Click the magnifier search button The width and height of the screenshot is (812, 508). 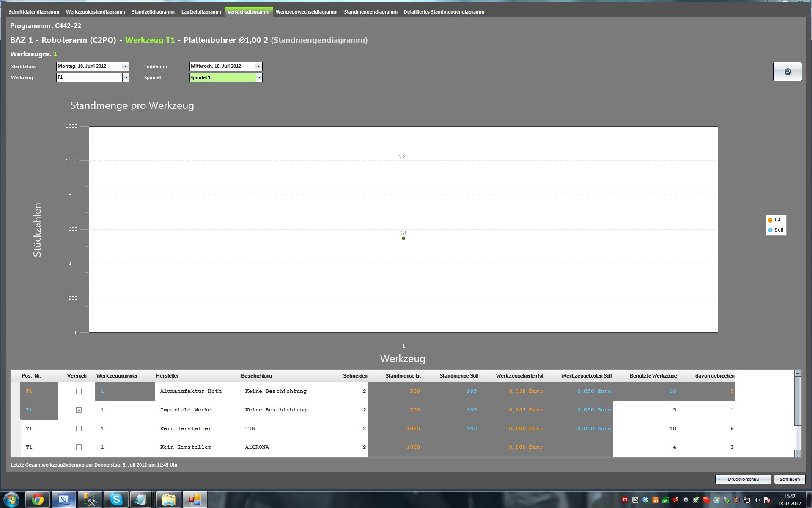click(787, 72)
